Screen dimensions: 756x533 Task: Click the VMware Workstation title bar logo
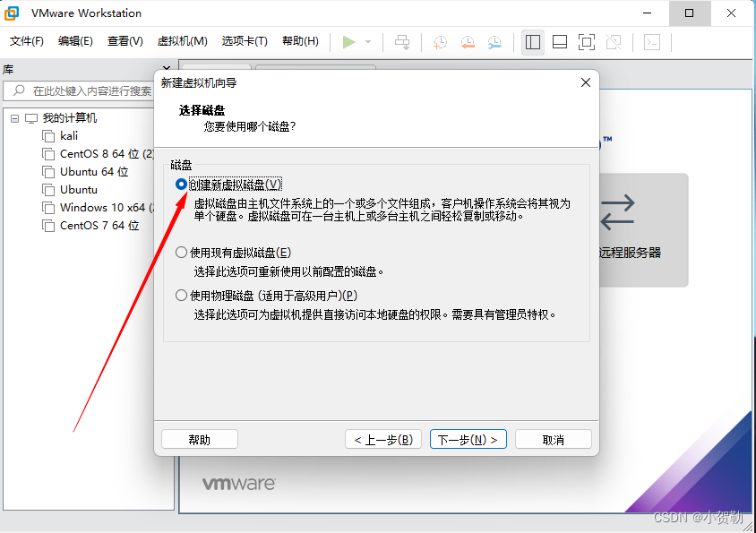click(x=12, y=13)
